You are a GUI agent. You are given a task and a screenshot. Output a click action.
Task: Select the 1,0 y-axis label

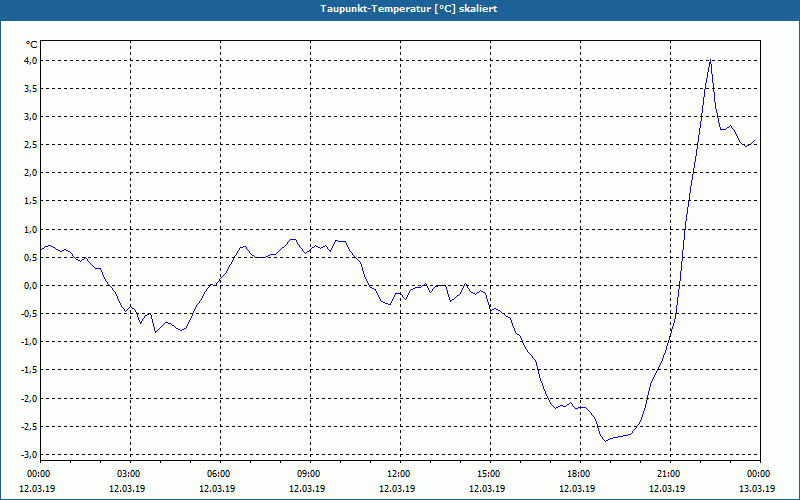[x=31, y=230]
